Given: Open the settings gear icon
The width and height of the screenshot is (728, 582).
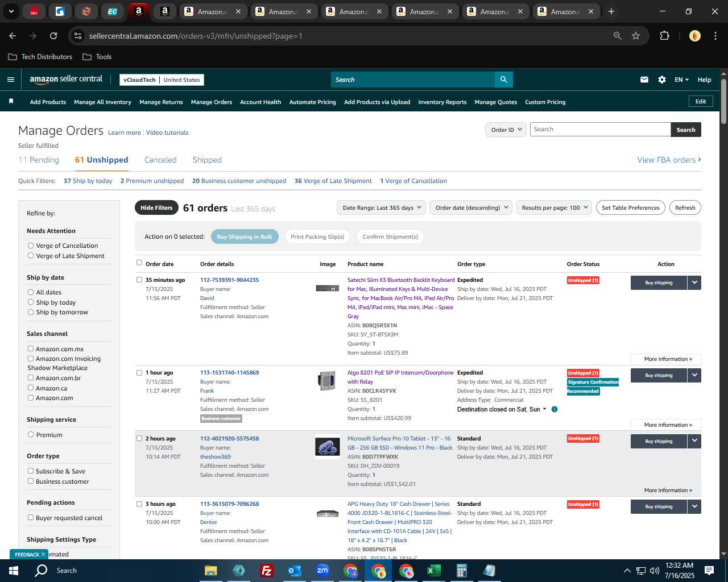Looking at the screenshot, I should click(x=662, y=80).
